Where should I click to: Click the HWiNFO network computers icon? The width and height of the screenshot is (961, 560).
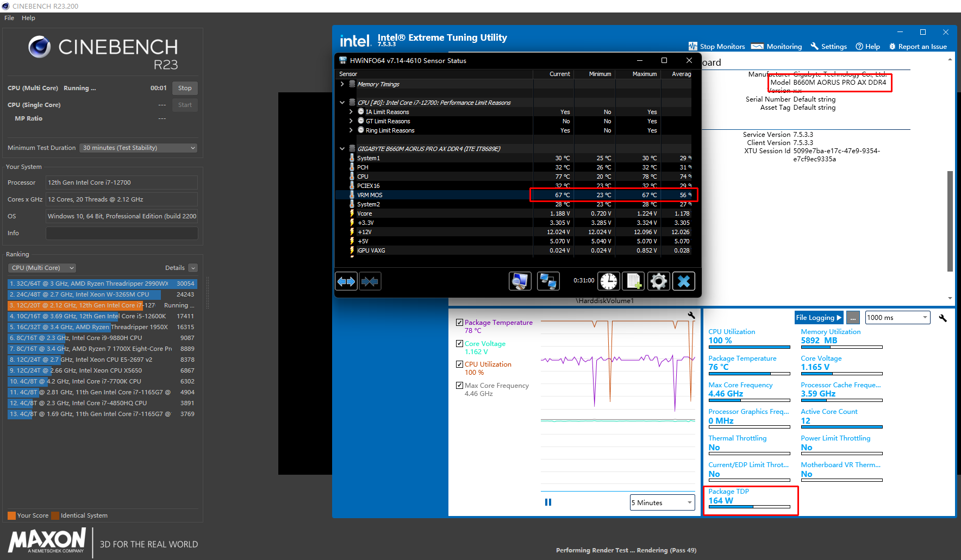click(x=548, y=281)
